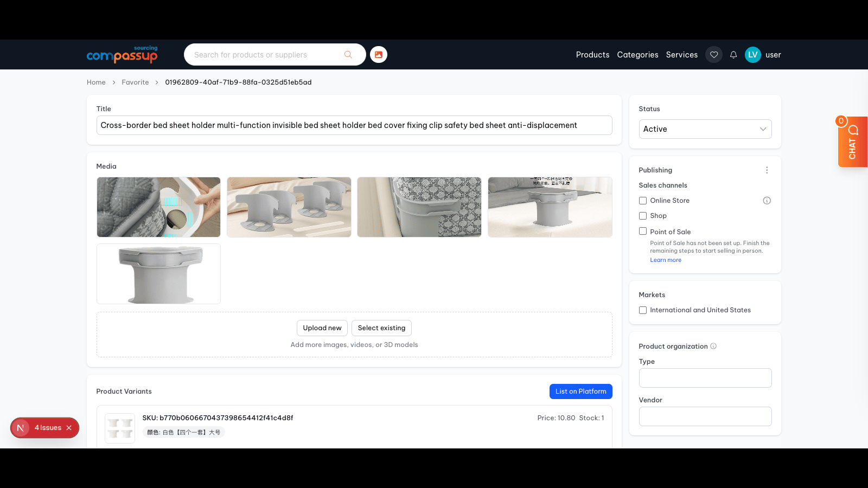Open the Status dropdown showing Active

click(705, 129)
